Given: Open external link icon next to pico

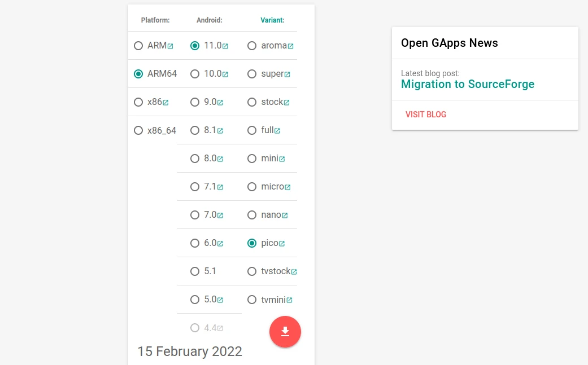Looking at the screenshot, I should pos(282,244).
